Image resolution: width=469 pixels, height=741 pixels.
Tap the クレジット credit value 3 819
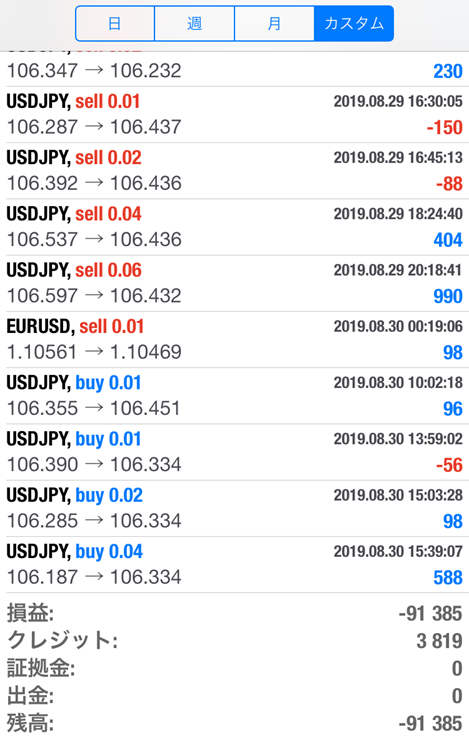(x=439, y=641)
